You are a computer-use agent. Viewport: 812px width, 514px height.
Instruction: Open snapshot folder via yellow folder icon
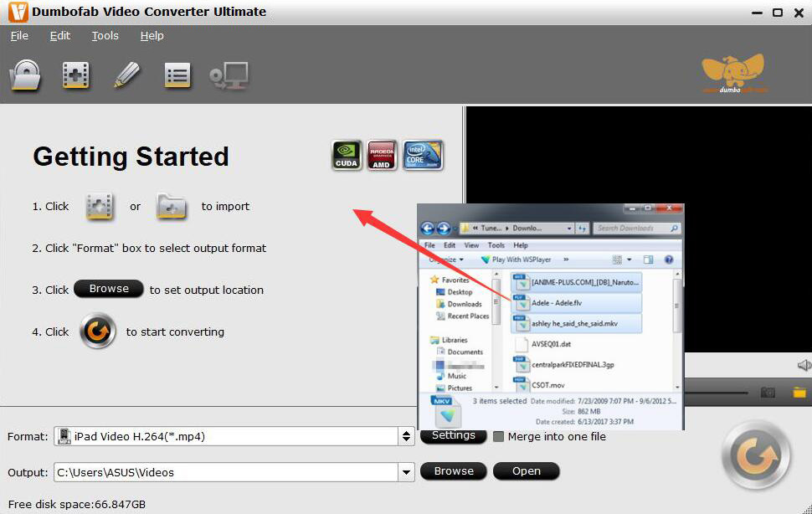click(799, 392)
